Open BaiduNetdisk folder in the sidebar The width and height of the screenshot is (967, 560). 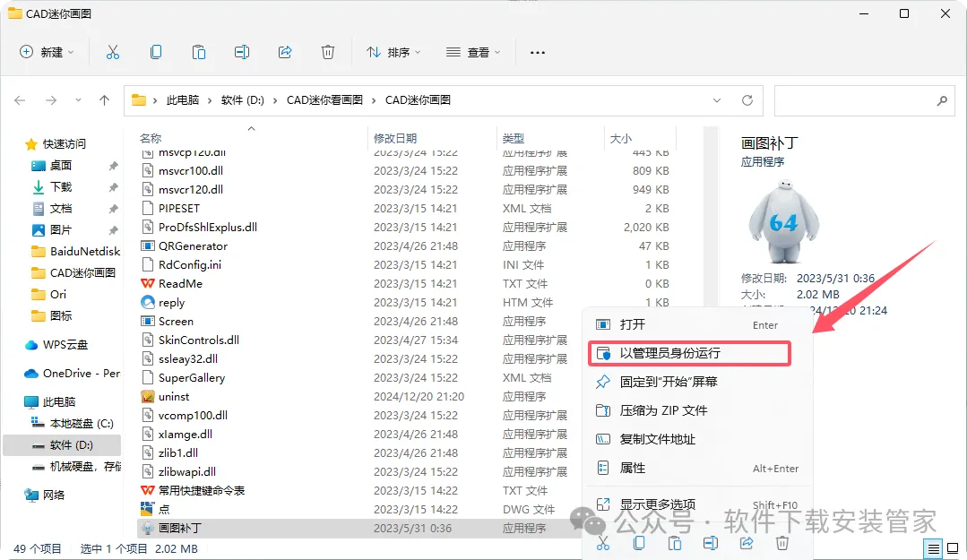pyautogui.click(x=84, y=251)
